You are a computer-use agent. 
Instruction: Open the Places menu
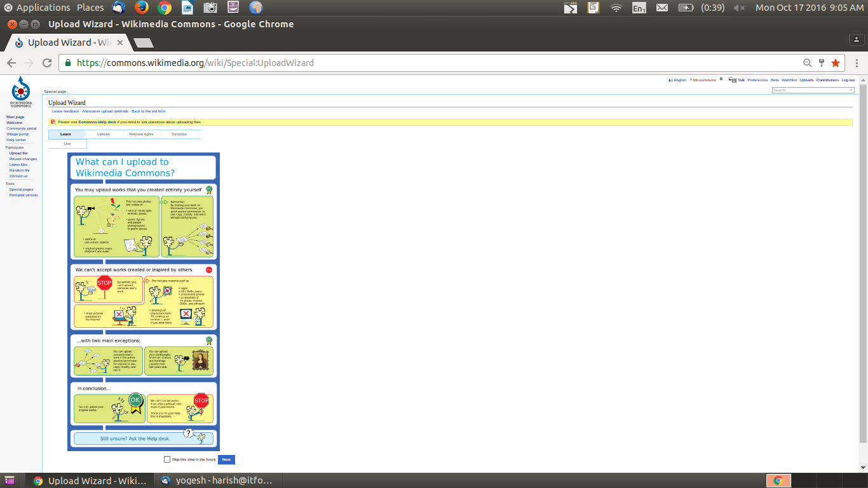pos(90,8)
